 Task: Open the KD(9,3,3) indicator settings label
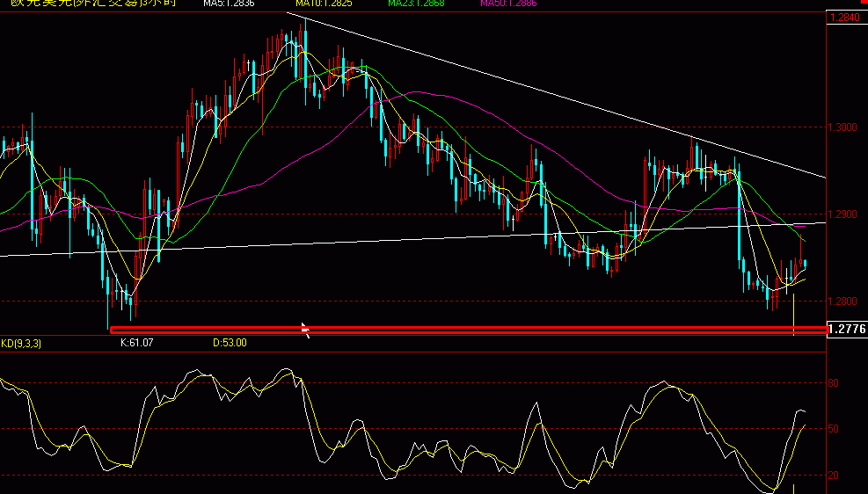click(21, 344)
